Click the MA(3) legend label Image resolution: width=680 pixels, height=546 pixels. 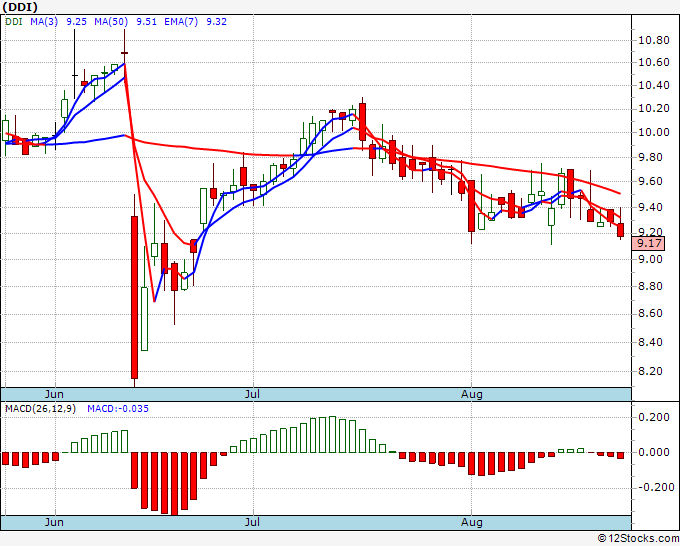point(44,22)
